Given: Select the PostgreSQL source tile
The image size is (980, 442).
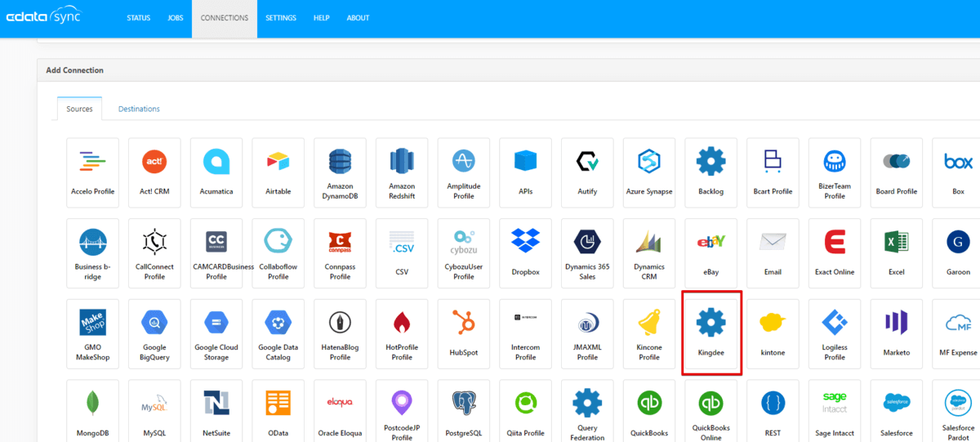Looking at the screenshot, I should coord(464,411).
